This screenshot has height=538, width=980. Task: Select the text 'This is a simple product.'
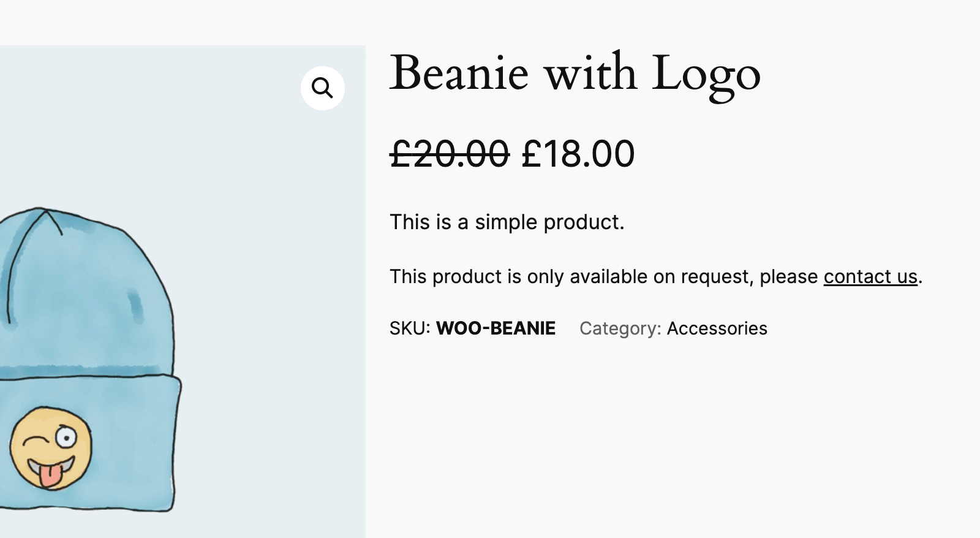[x=507, y=222]
